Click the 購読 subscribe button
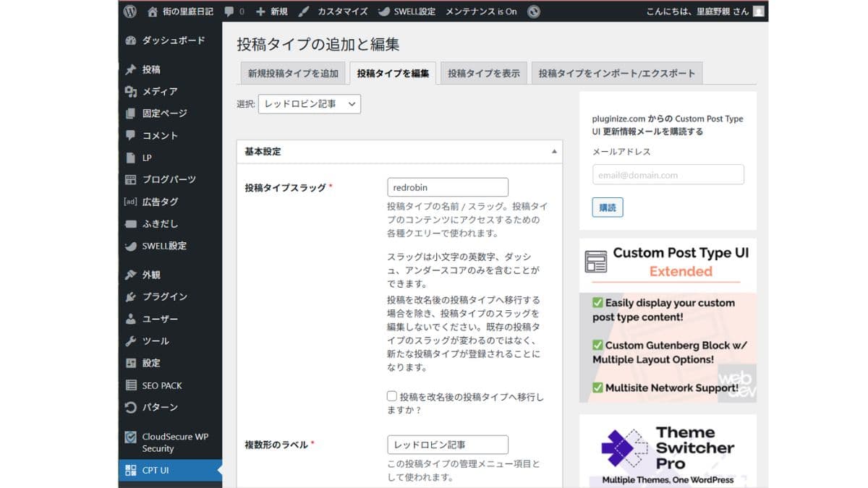The image size is (868, 488). click(608, 207)
